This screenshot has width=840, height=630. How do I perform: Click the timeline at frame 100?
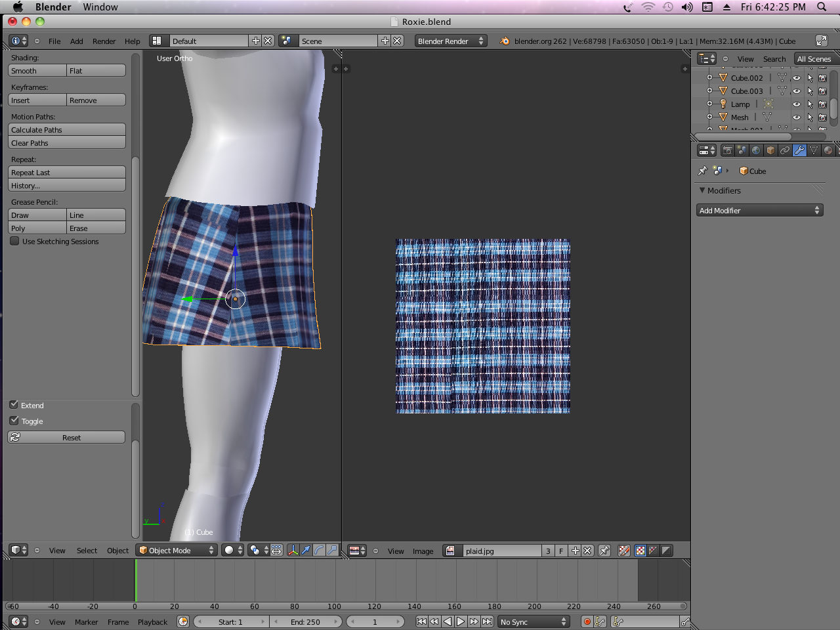tap(335, 581)
